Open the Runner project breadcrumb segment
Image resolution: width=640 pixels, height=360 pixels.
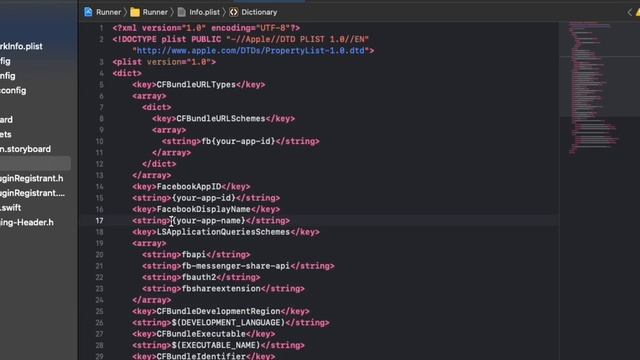tap(109, 12)
